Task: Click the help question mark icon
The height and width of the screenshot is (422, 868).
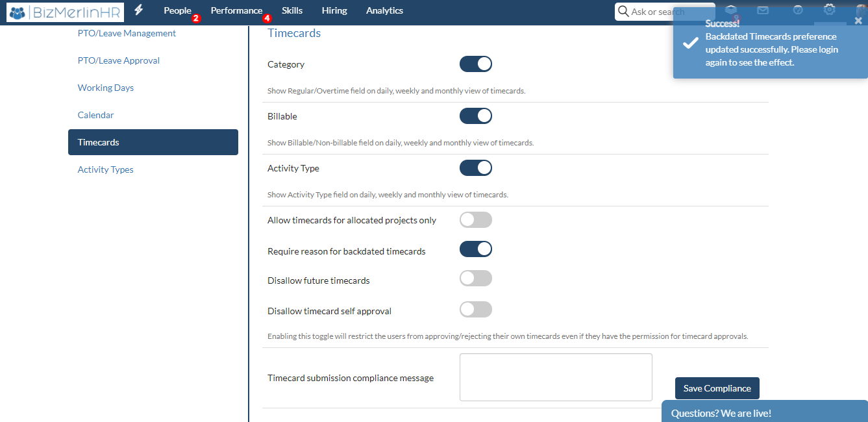Action: 797,10
